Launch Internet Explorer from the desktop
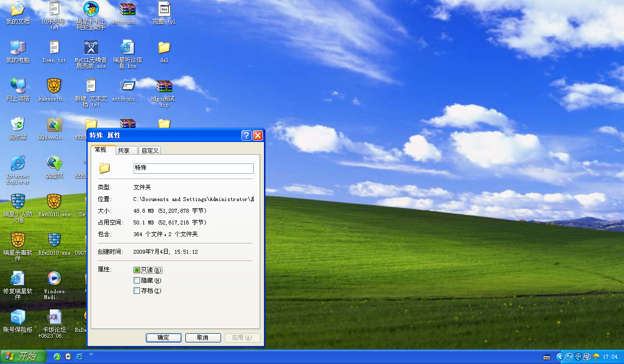This screenshot has height=364, width=624. pos(18,164)
